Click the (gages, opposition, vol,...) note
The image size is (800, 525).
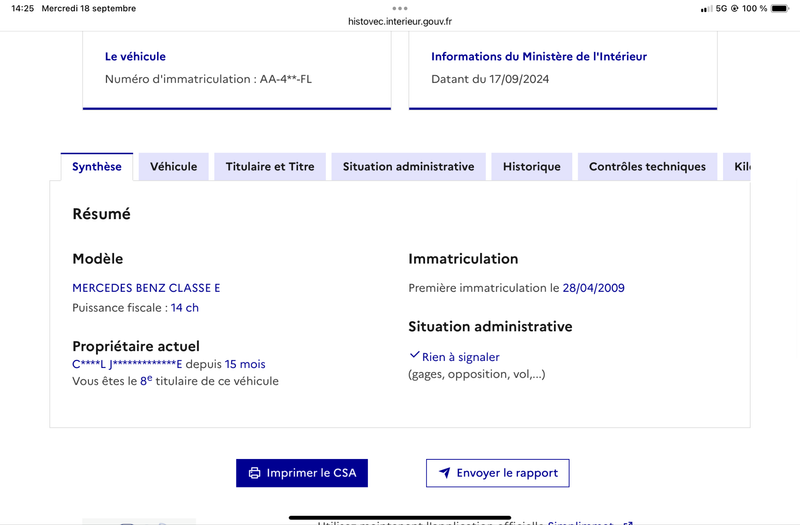pyautogui.click(x=477, y=374)
